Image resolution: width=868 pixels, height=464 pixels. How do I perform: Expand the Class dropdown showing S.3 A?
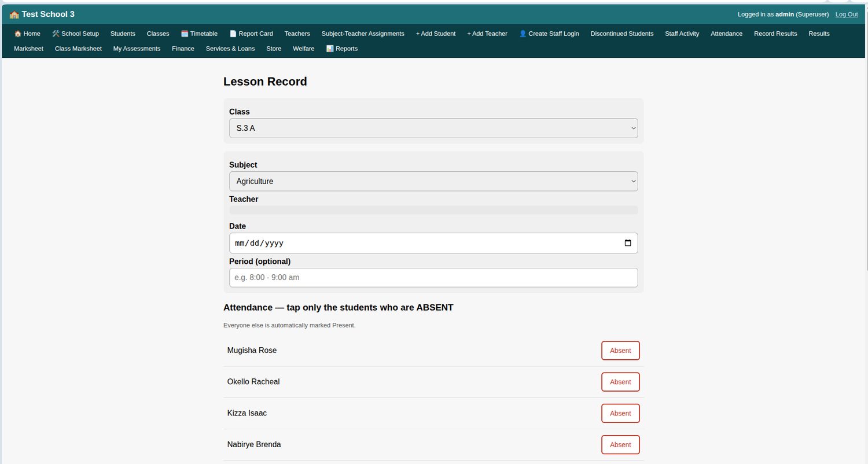(433, 128)
